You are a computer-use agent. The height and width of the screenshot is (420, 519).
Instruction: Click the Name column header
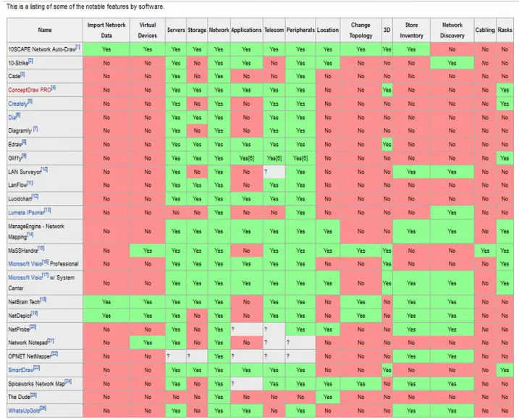point(45,30)
